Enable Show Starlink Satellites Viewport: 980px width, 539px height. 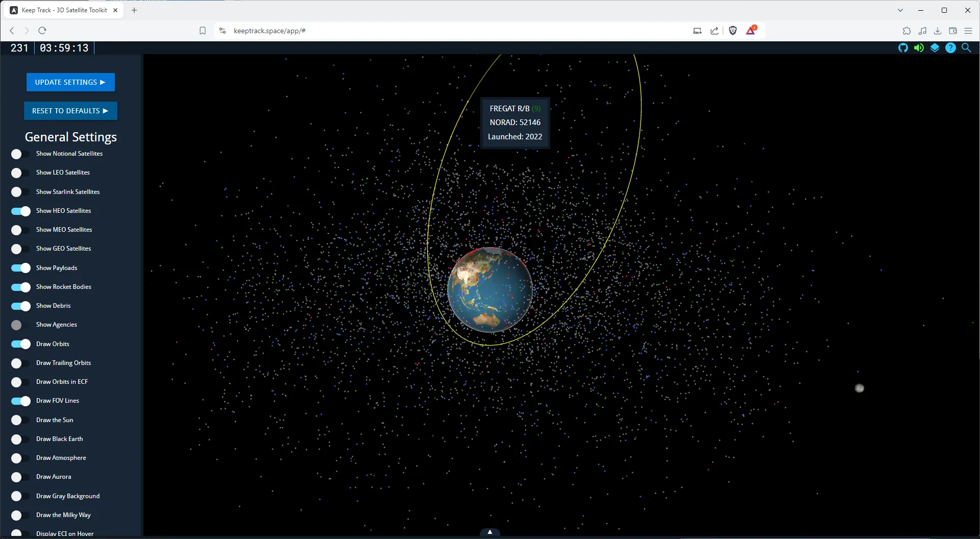click(x=20, y=192)
